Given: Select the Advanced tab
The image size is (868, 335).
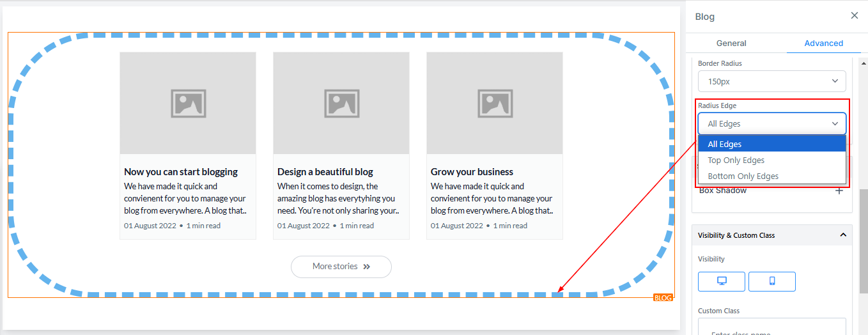Looking at the screenshot, I should [x=823, y=43].
